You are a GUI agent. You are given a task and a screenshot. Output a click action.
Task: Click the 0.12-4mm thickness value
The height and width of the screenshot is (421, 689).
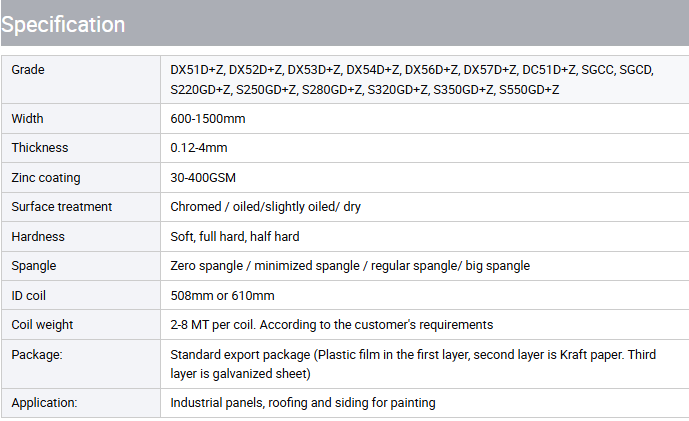[x=199, y=148]
